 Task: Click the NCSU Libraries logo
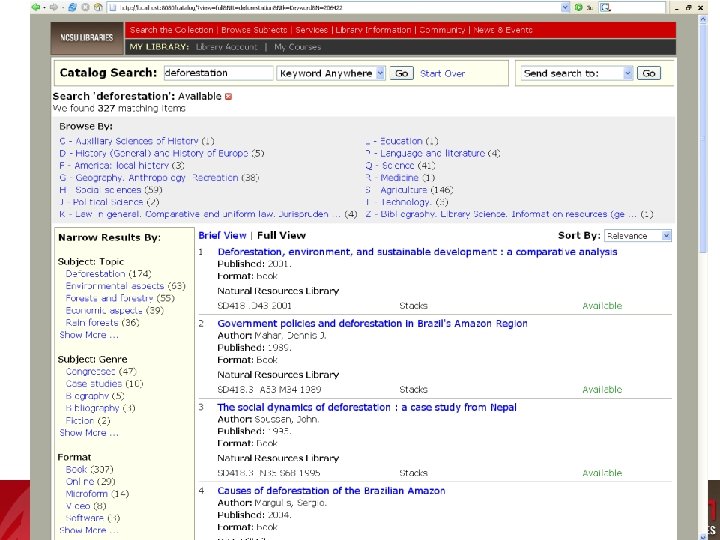[x=87, y=38]
